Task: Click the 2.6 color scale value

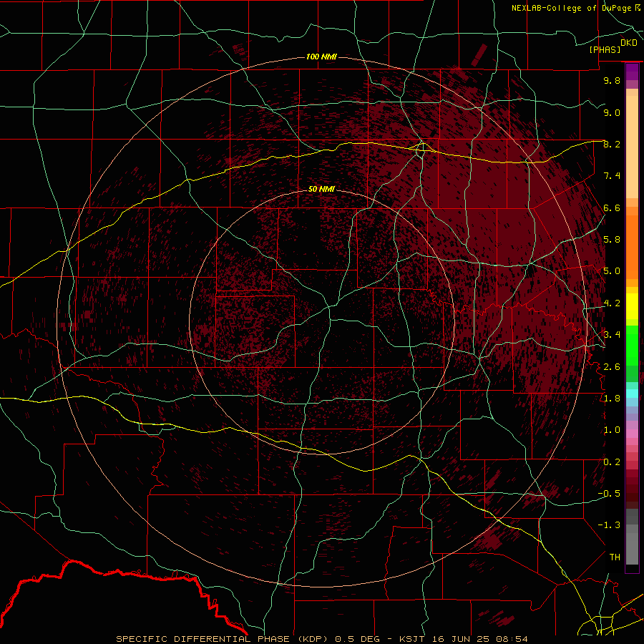Action: pyautogui.click(x=612, y=367)
